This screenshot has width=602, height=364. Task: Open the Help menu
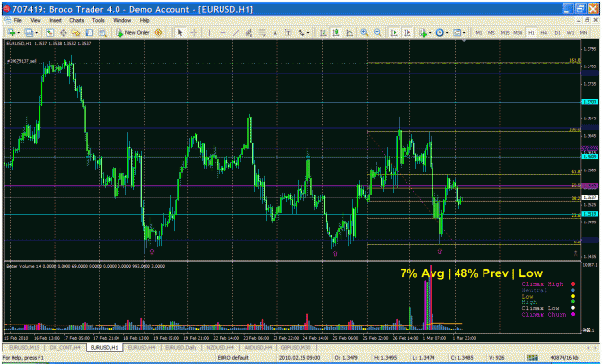coord(144,20)
